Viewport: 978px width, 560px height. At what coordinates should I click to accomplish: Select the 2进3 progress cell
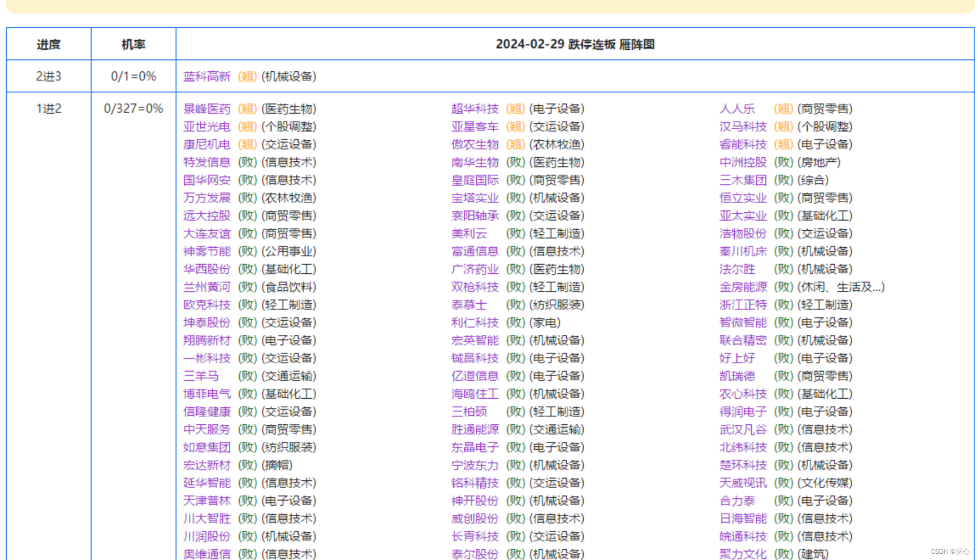49,76
